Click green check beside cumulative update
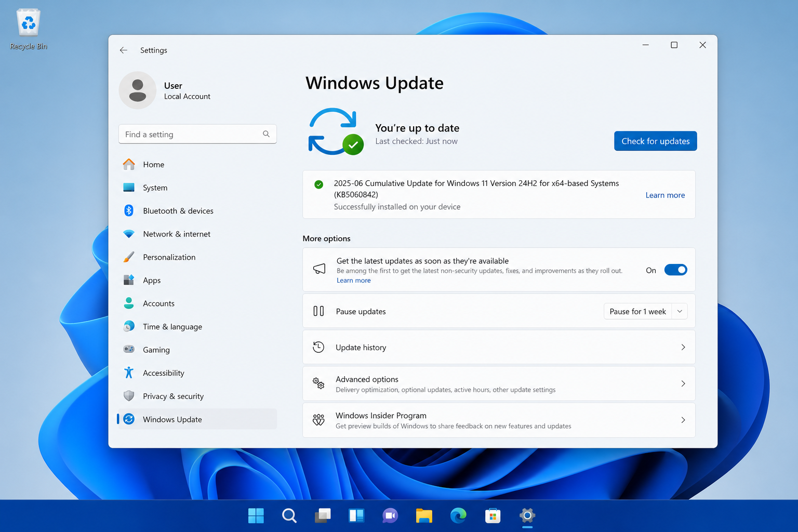Screen dimensions: 798x532 (x=319, y=184)
